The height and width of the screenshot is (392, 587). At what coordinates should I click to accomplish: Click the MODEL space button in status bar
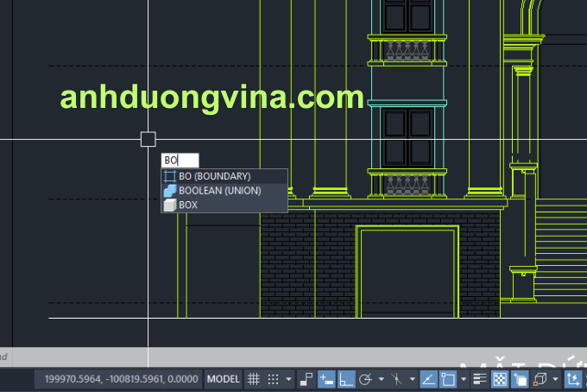pos(224,379)
